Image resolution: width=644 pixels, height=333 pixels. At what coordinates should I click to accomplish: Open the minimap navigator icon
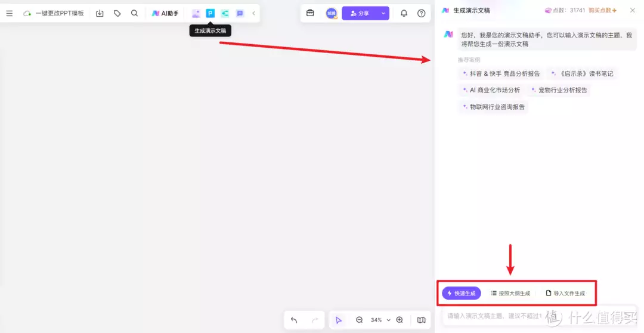pos(422,320)
